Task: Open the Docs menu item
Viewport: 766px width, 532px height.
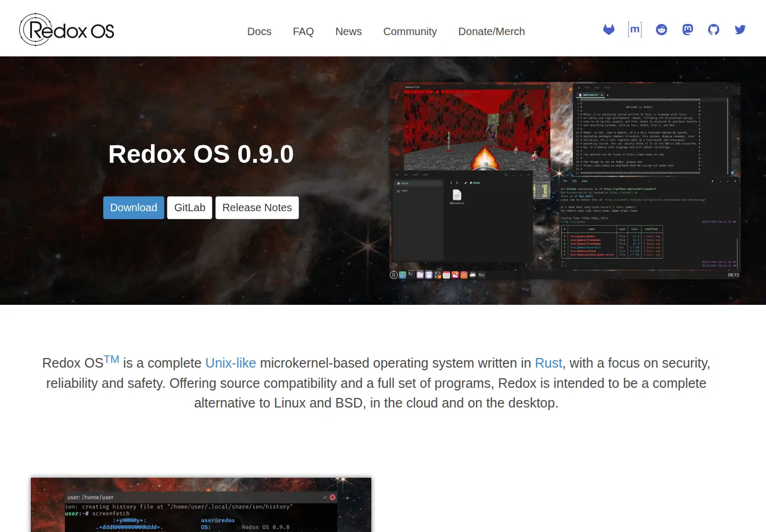Action: (x=259, y=31)
